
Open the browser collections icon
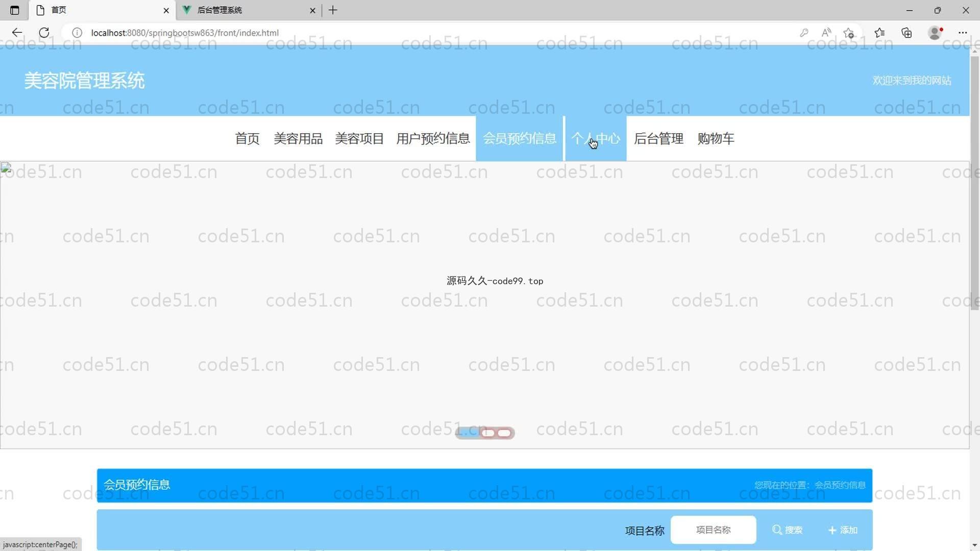coord(906,33)
